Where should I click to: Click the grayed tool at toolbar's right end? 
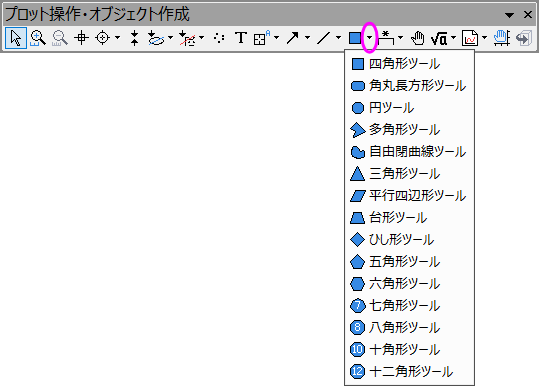click(524, 38)
